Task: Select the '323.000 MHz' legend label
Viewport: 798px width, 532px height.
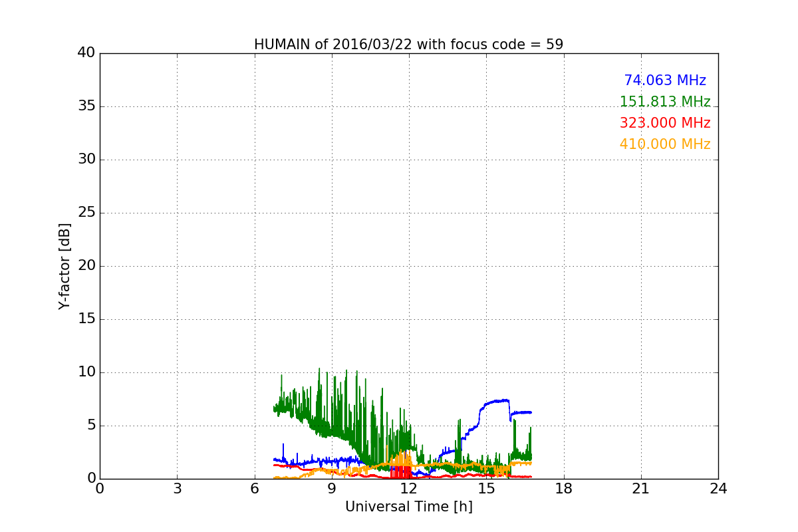Action: click(x=665, y=123)
